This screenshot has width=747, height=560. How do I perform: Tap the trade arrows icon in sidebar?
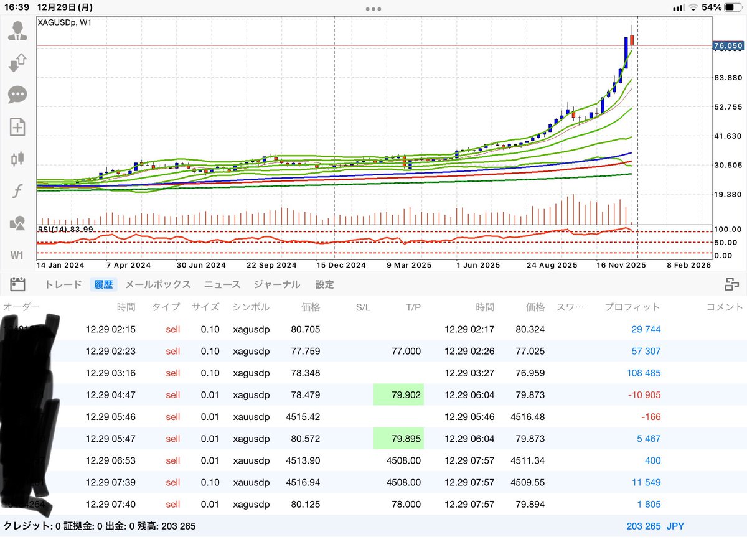pyautogui.click(x=17, y=63)
